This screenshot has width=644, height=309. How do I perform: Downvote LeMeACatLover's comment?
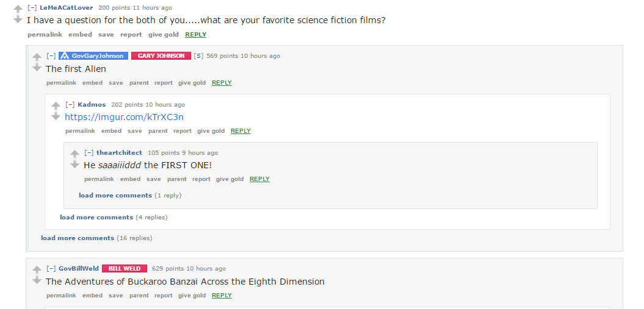coord(18,20)
